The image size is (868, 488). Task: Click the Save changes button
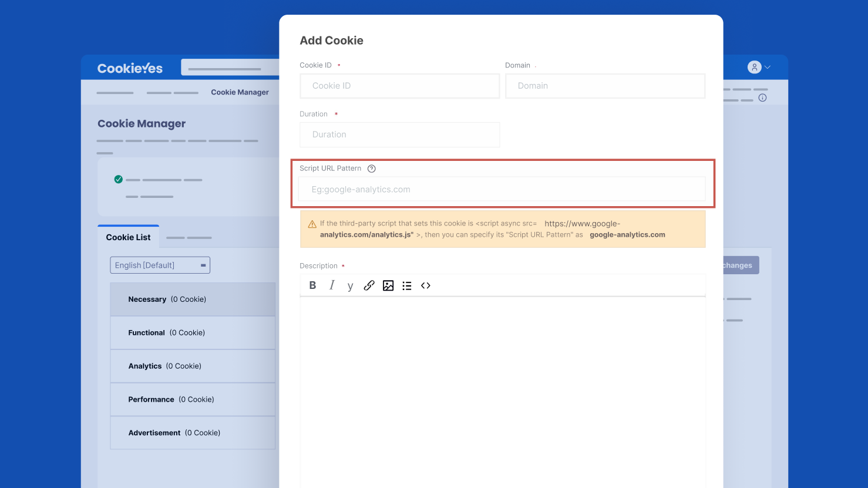click(736, 265)
